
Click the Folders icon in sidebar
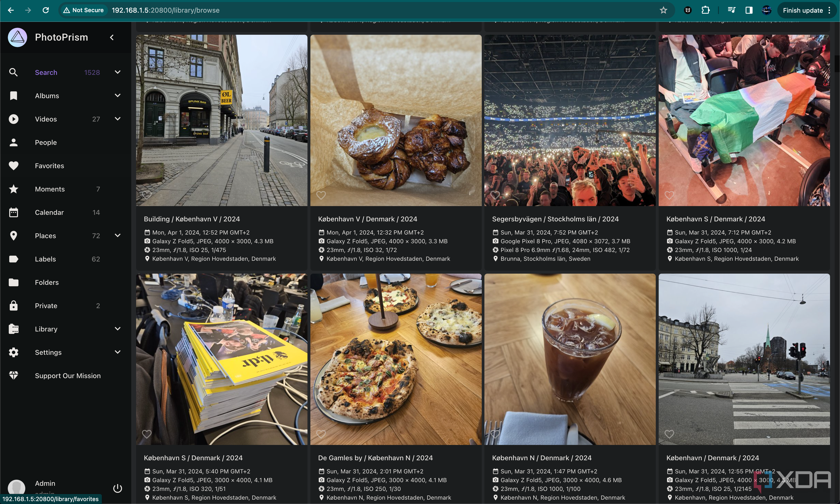[13, 282]
